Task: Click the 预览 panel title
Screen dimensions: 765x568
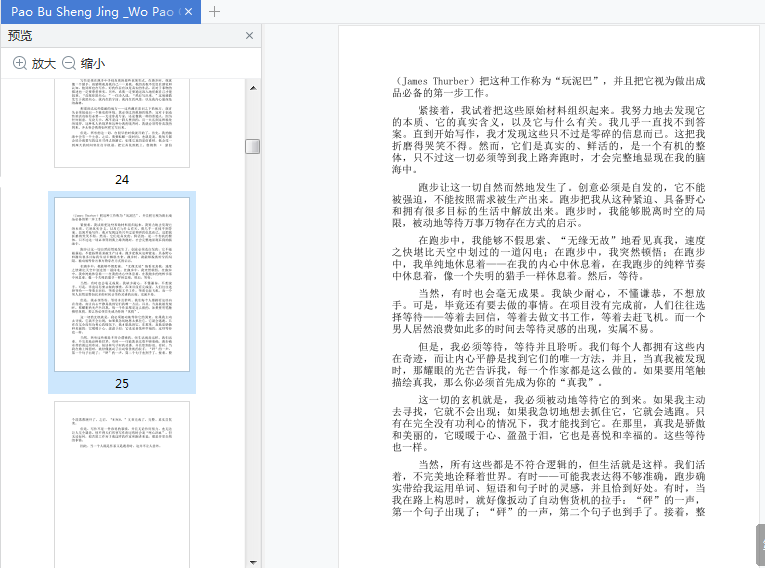Action: point(20,36)
